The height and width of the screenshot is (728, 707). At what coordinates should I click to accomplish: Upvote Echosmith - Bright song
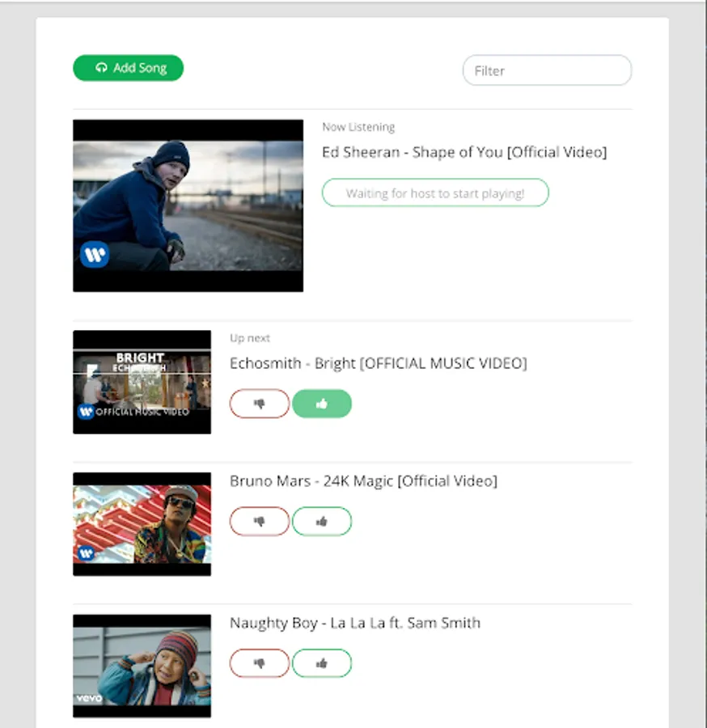pos(322,404)
